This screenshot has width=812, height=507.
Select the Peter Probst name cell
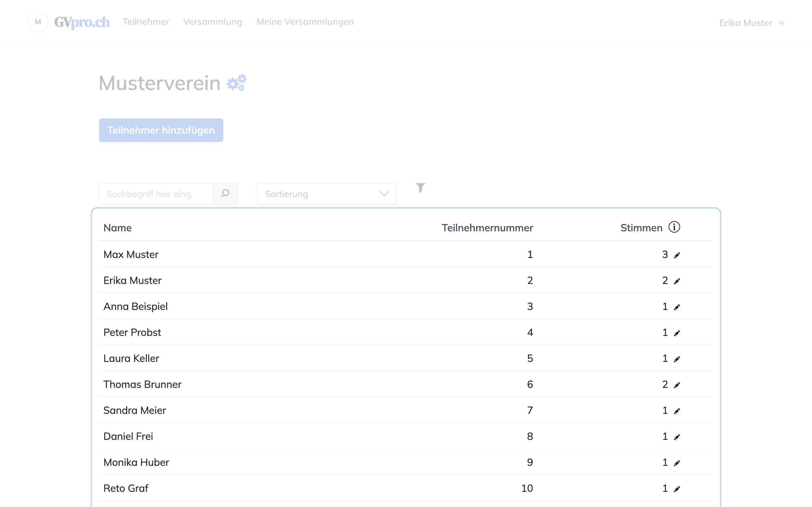pos(132,332)
